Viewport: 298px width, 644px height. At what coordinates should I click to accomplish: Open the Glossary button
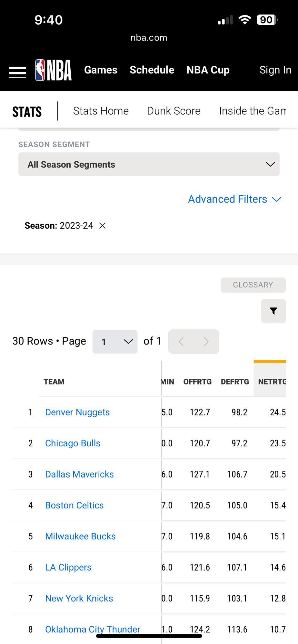(x=253, y=285)
